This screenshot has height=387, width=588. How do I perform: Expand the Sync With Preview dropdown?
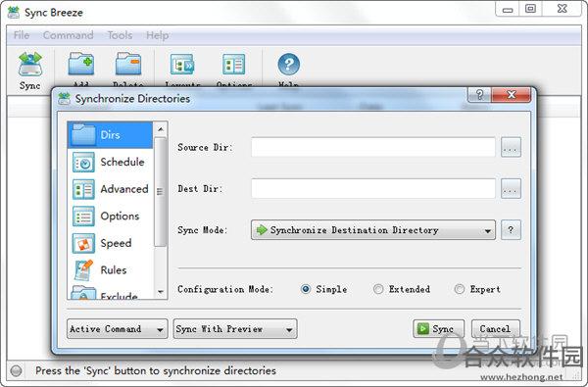235,329
